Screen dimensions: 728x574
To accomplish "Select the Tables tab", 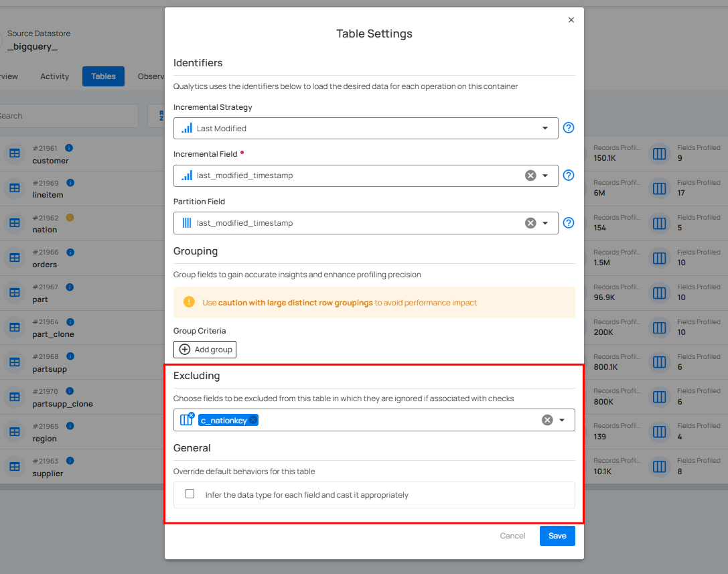I will (x=103, y=76).
